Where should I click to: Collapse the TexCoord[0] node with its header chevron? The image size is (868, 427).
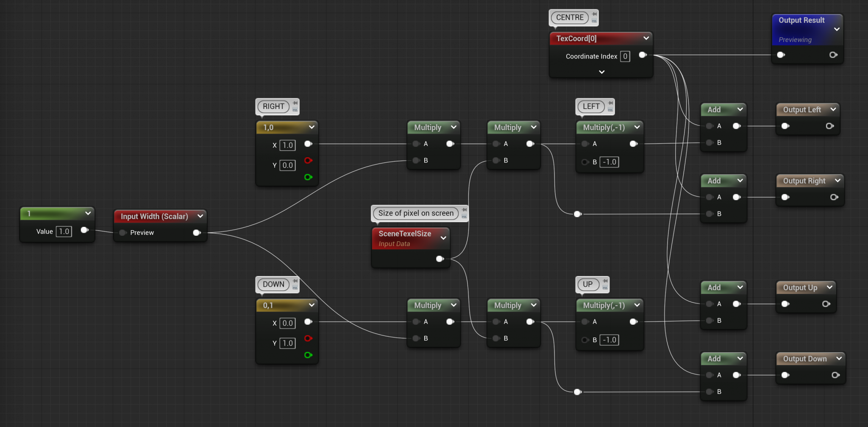click(x=646, y=38)
